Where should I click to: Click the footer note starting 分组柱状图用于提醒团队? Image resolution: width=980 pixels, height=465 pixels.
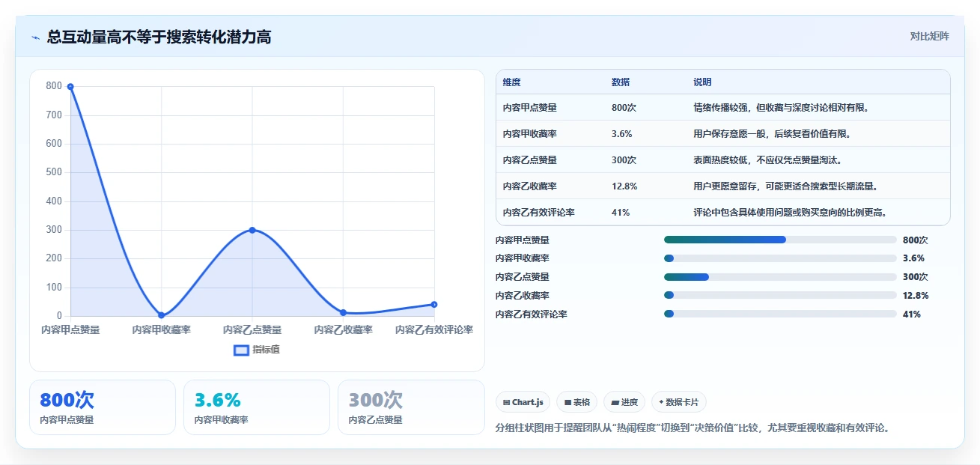[x=693, y=428]
